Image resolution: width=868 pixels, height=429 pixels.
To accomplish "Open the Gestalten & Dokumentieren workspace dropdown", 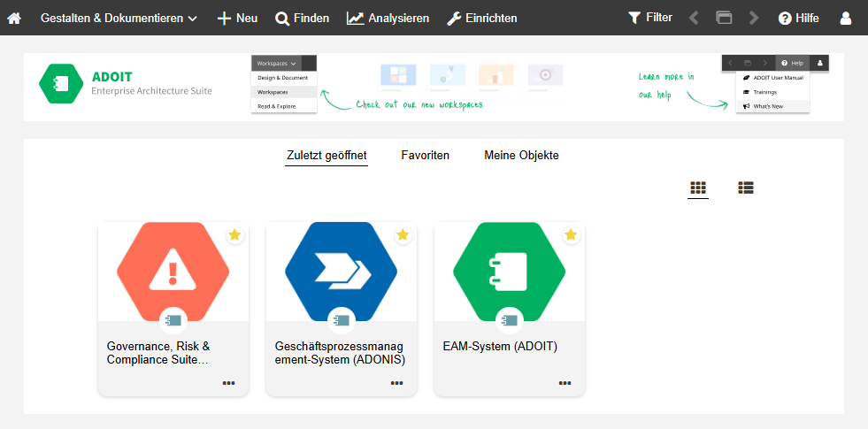I will 119,18.
